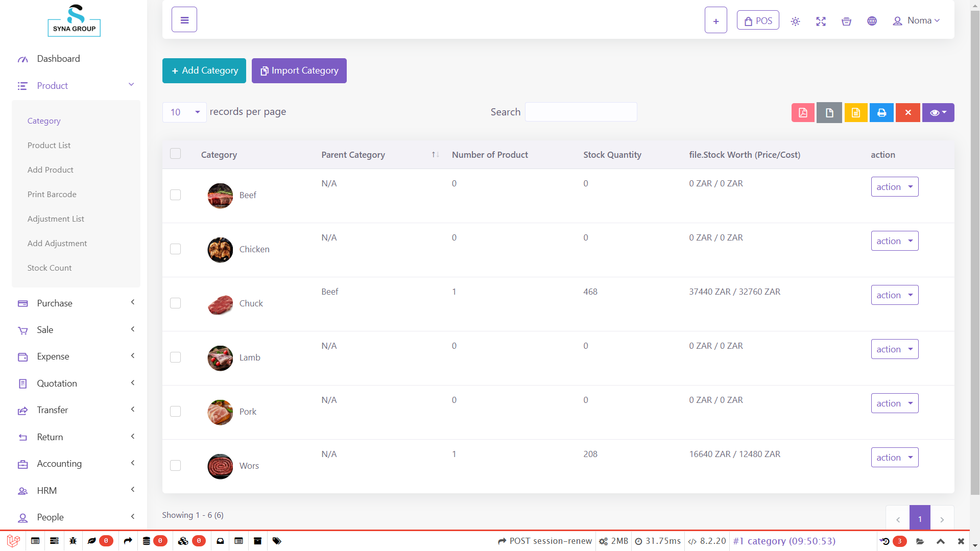
Task: Select the row checkbox for Chuck category
Action: [x=175, y=303]
